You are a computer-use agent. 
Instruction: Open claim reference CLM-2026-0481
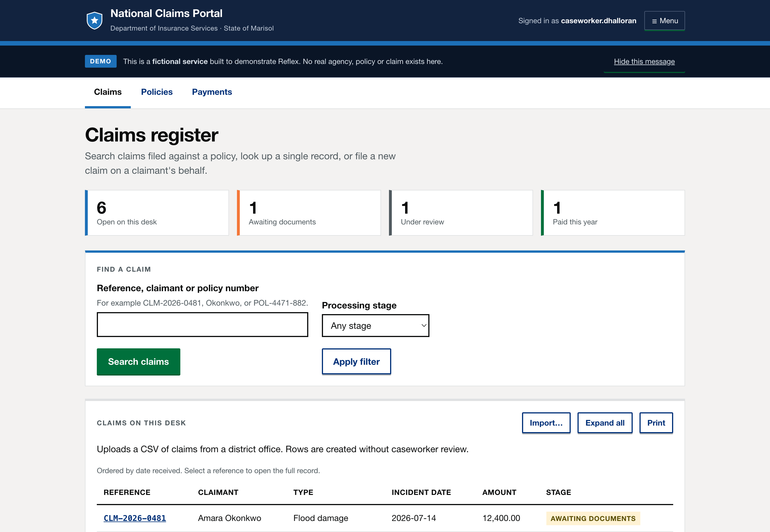click(135, 518)
